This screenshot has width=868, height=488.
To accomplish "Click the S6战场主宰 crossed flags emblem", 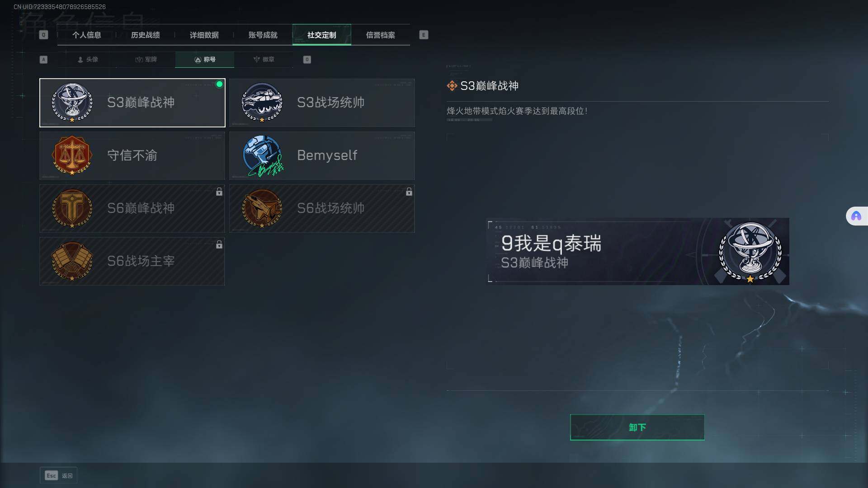I will 72,261.
